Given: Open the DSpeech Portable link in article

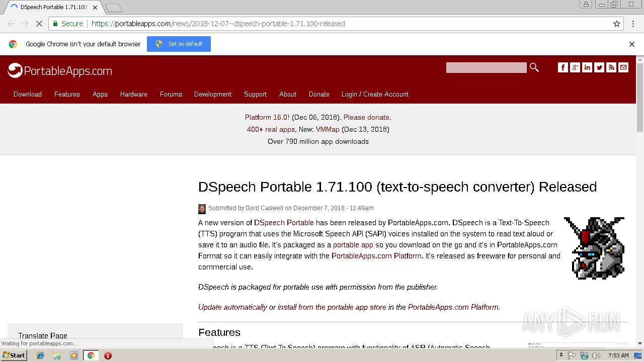Looking at the screenshot, I should click(284, 223).
